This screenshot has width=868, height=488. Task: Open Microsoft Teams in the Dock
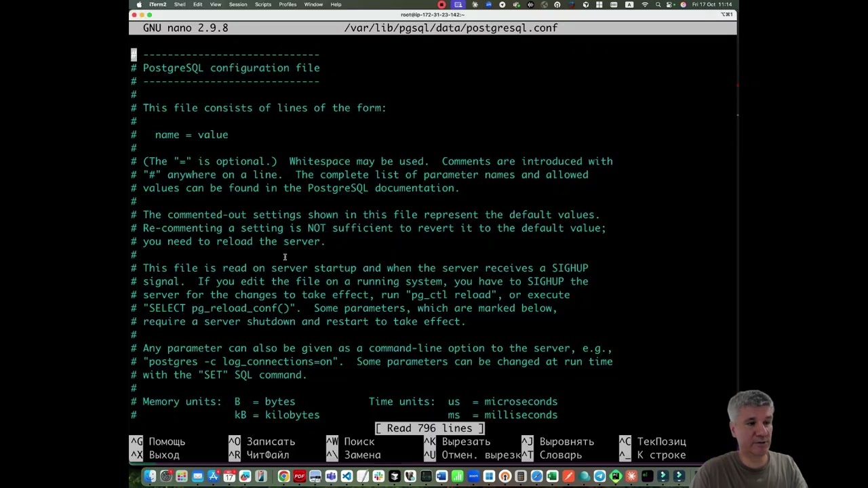(x=331, y=476)
